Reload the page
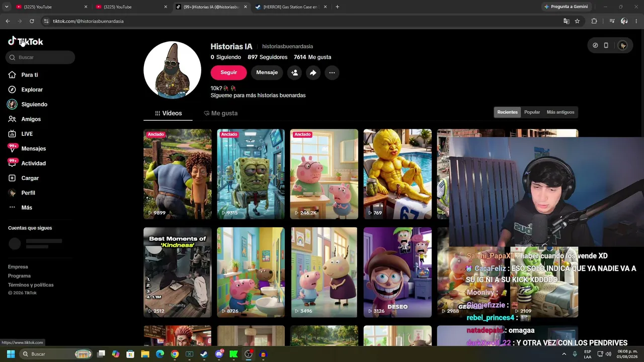Viewport: 644px width, 362px height. point(32,21)
